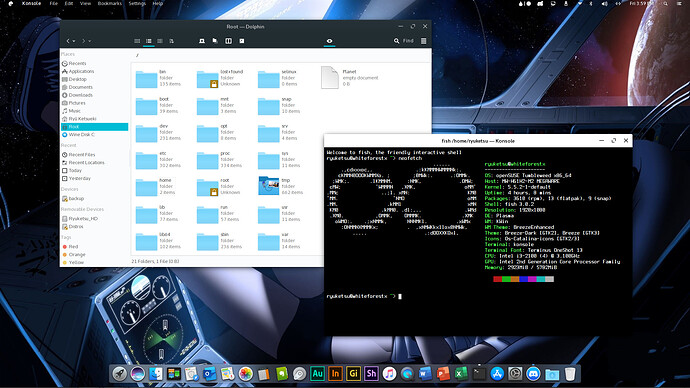Viewport: 690px width, 388px height.
Task: Open the Excel icon in the dock
Action: (461, 374)
